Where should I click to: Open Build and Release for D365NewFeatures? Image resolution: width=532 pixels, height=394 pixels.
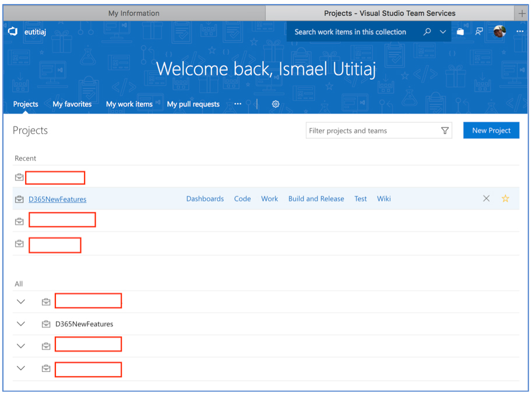(x=316, y=199)
